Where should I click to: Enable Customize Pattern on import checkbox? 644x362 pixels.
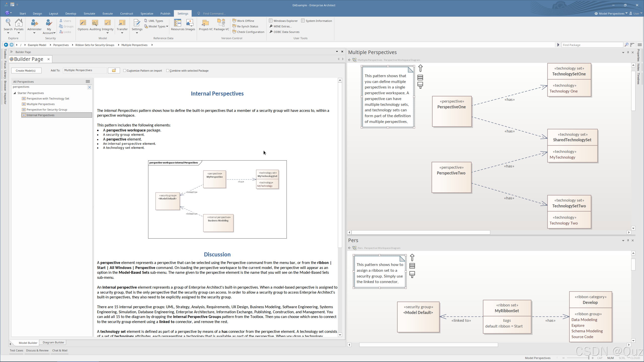[x=125, y=71]
